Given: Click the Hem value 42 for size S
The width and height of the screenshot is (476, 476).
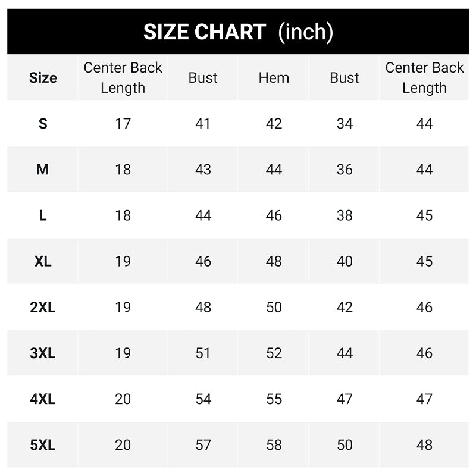Looking at the screenshot, I should click(274, 124).
